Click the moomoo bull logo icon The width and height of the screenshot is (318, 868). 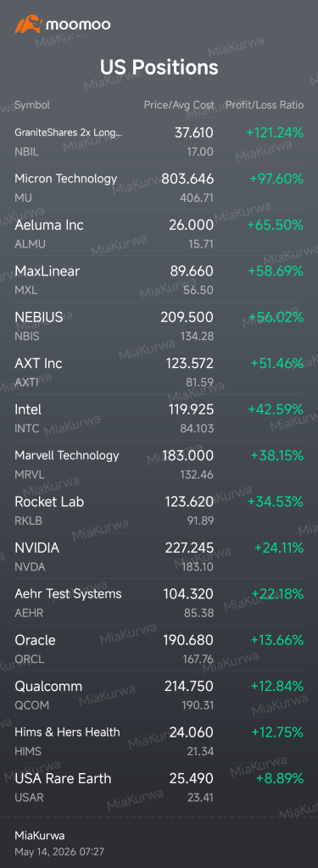click(x=29, y=25)
